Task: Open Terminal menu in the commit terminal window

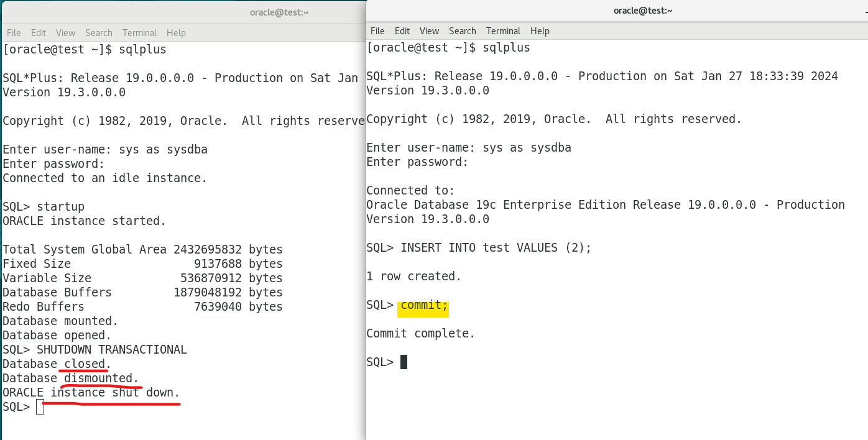Action: (x=503, y=31)
